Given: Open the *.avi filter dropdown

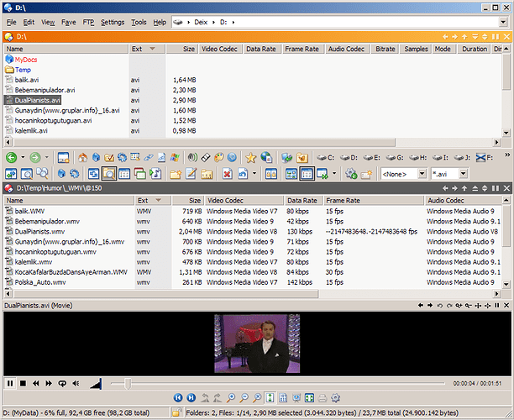Looking at the screenshot, I should pyautogui.click(x=464, y=174).
